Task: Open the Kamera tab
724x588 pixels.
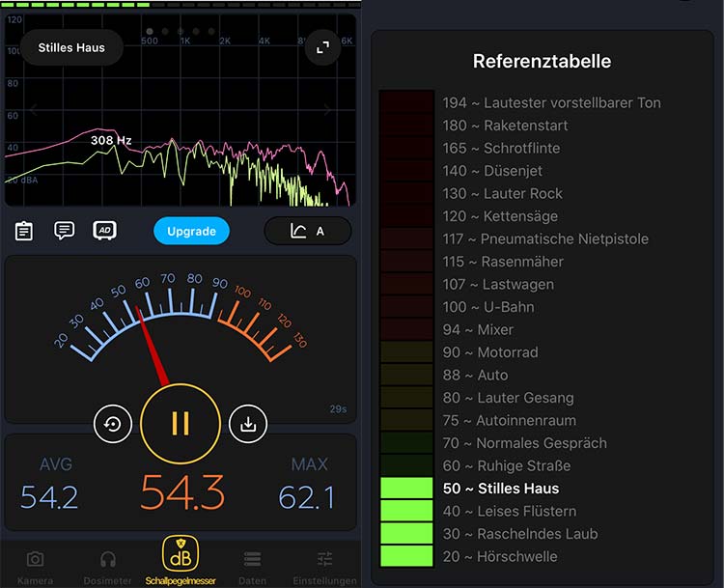Action: (35, 566)
